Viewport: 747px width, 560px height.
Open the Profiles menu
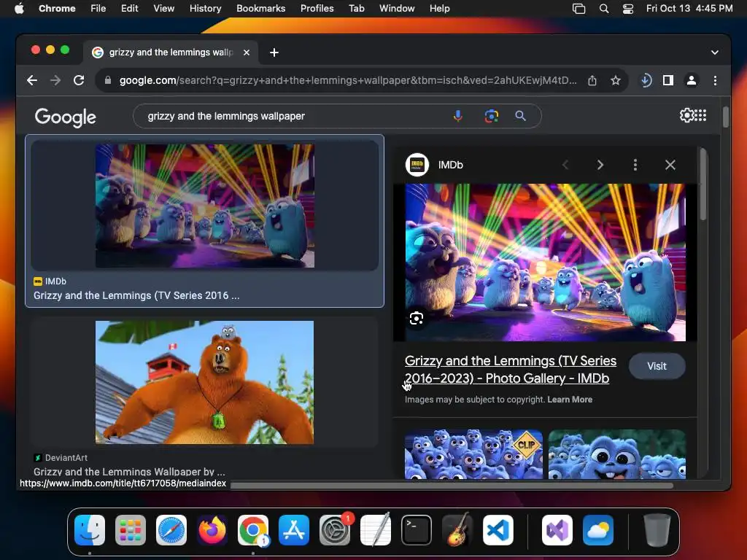pyautogui.click(x=317, y=8)
